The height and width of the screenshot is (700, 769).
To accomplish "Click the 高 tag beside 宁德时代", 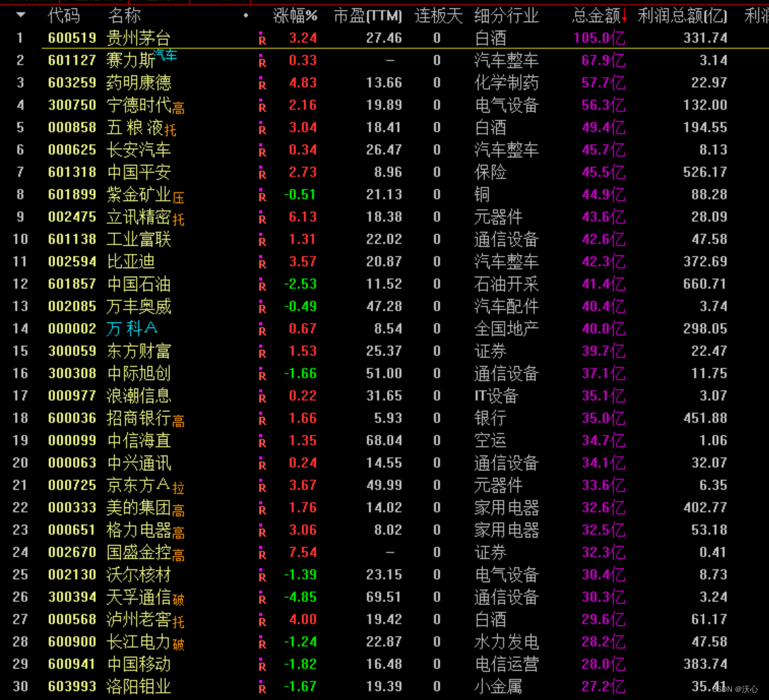I will (178, 108).
